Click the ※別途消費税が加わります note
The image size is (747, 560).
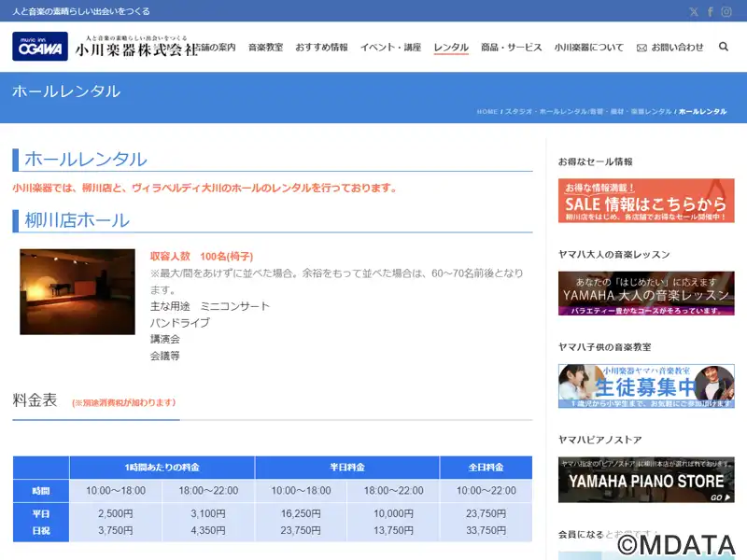coord(124,402)
